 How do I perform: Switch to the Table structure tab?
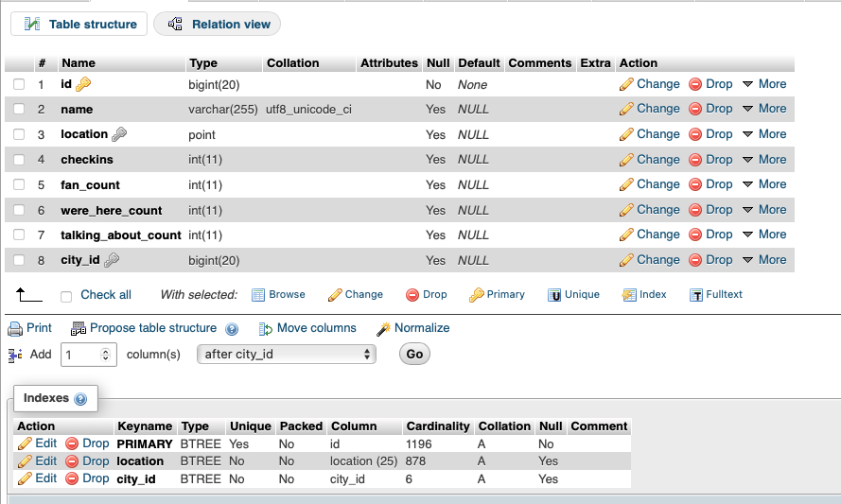click(79, 25)
